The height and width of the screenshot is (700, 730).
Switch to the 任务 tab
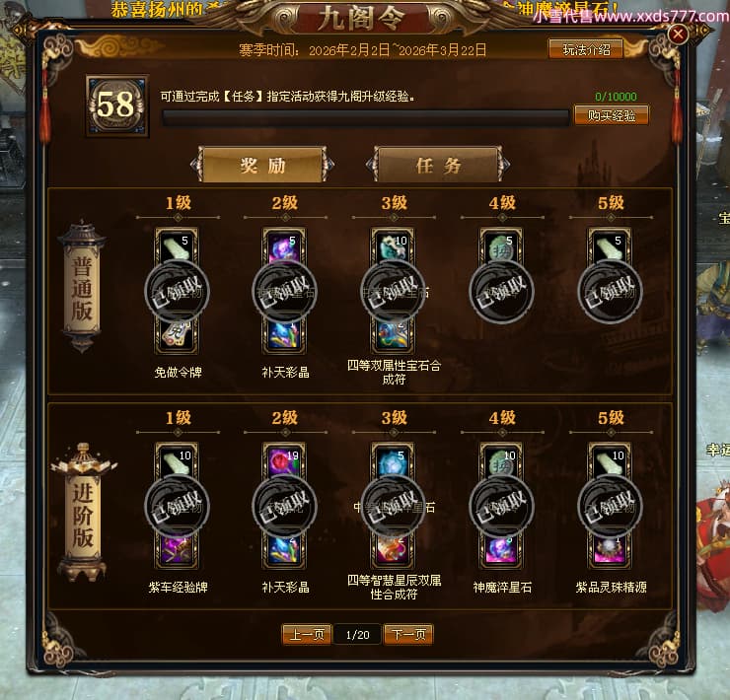click(x=438, y=166)
